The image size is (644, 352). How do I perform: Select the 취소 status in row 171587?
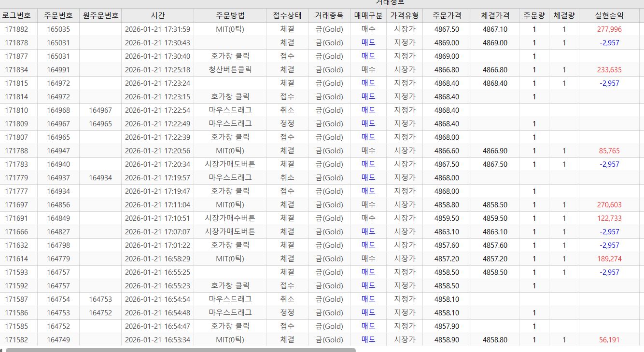point(287,299)
